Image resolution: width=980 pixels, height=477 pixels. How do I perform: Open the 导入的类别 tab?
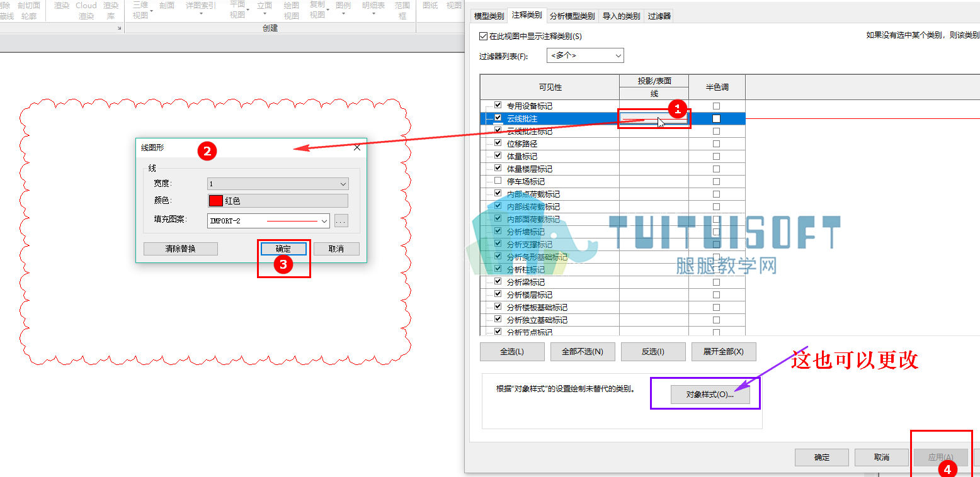621,16
